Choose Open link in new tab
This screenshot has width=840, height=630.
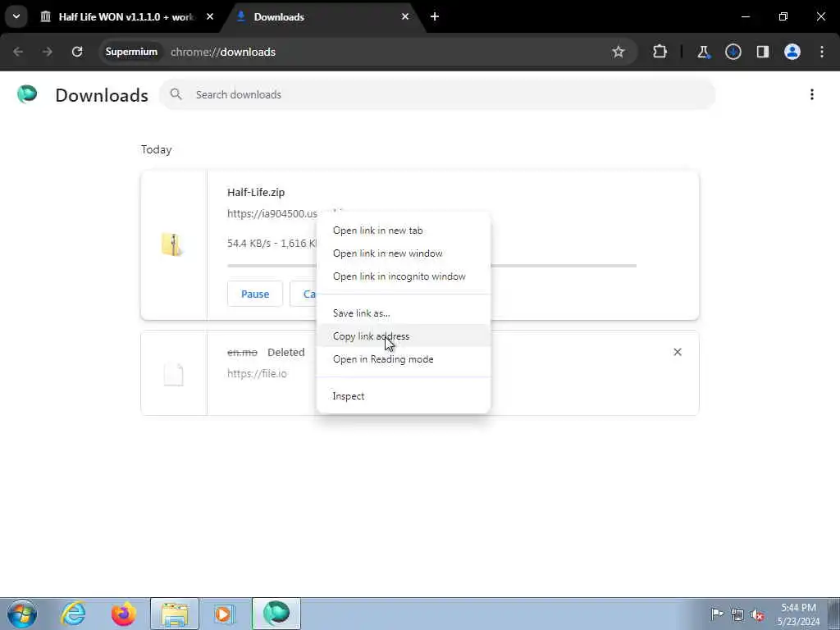(x=404, y=231)
